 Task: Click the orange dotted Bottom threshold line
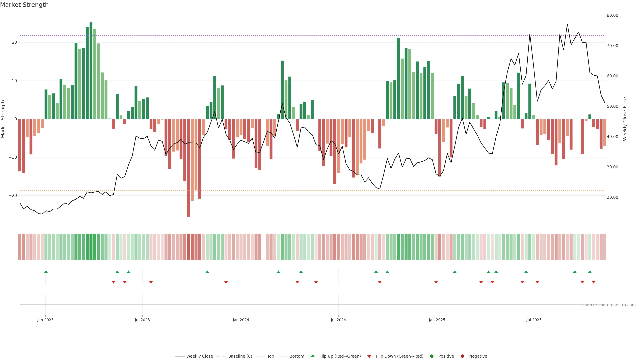(x=250, y=191)
